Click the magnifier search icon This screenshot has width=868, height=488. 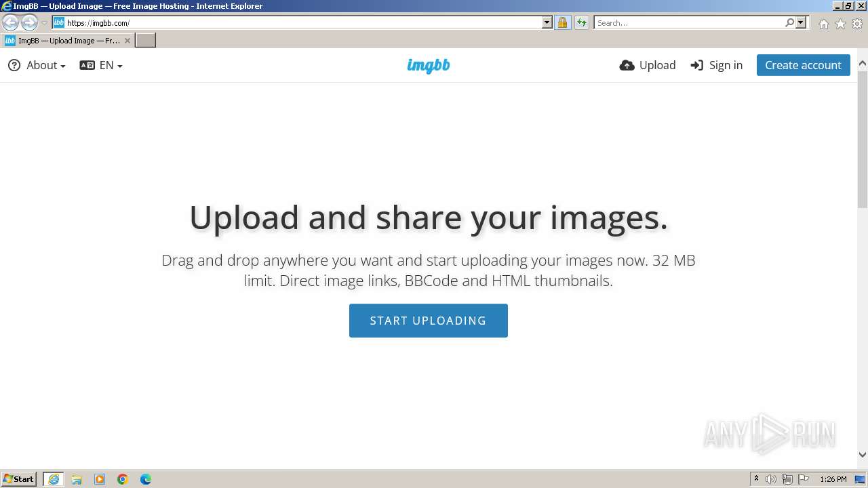(x=789, y=22)
